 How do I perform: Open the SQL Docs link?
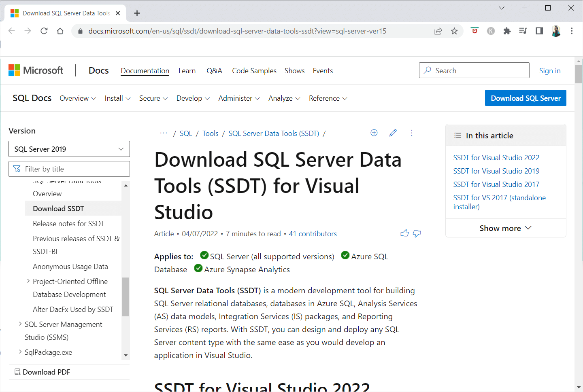point(32,98)
